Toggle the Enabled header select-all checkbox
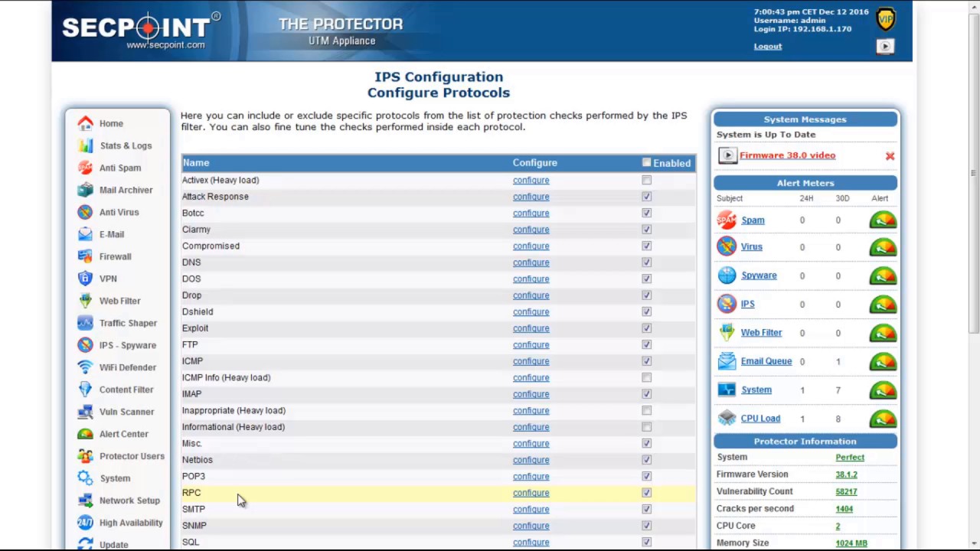980x551 pixels. 646,162
